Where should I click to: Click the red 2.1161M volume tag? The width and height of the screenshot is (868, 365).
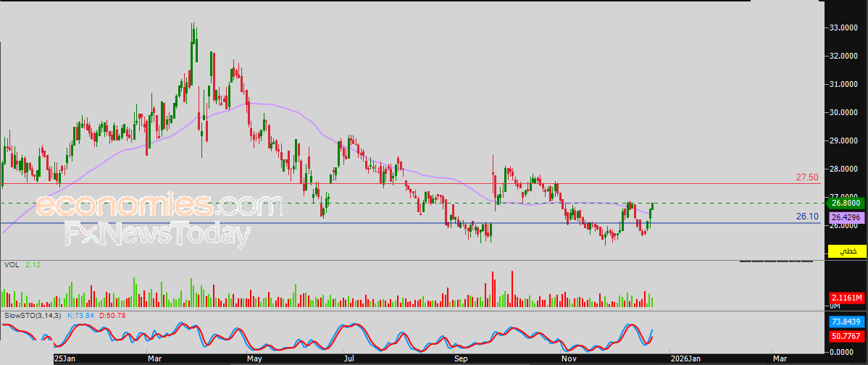pyautogui.click(x=846, y=298)
